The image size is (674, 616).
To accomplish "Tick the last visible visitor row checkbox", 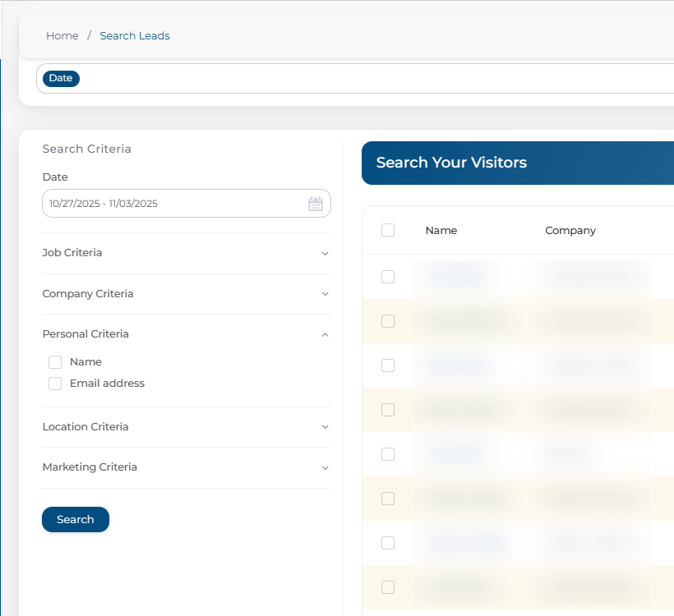I will tap(388, 587).
